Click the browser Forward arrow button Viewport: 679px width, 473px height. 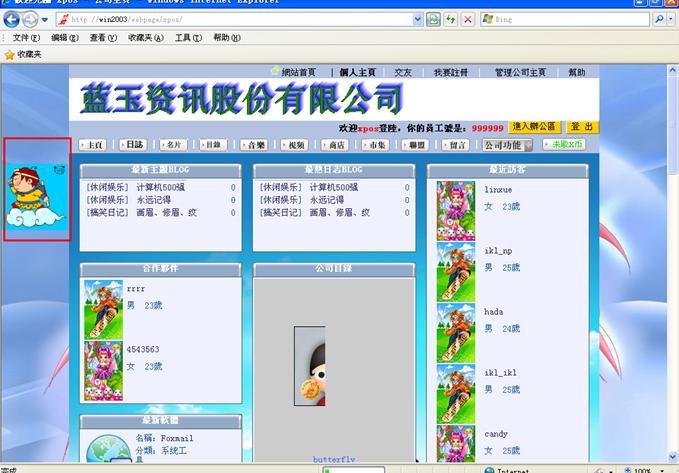[x=30, y=20]
